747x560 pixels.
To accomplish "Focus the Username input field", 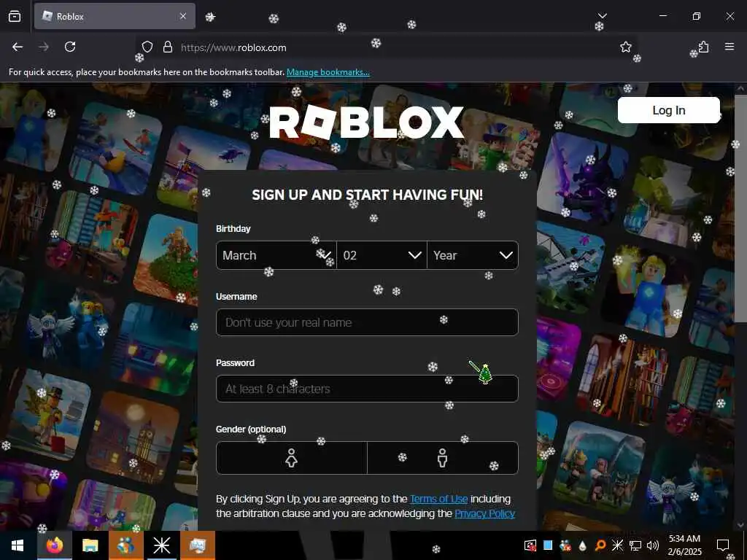I will coord(367,322).
